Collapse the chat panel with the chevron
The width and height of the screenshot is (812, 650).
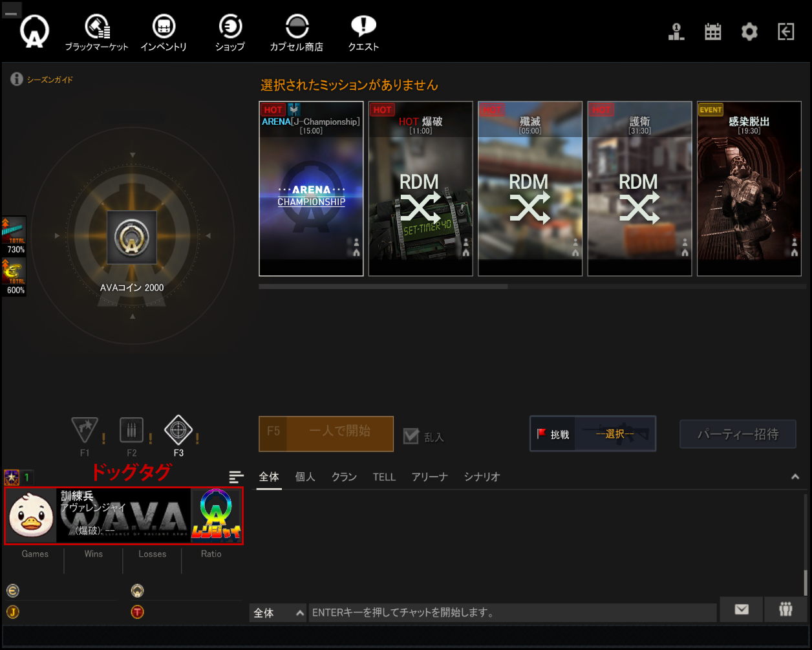click(795, 477)
